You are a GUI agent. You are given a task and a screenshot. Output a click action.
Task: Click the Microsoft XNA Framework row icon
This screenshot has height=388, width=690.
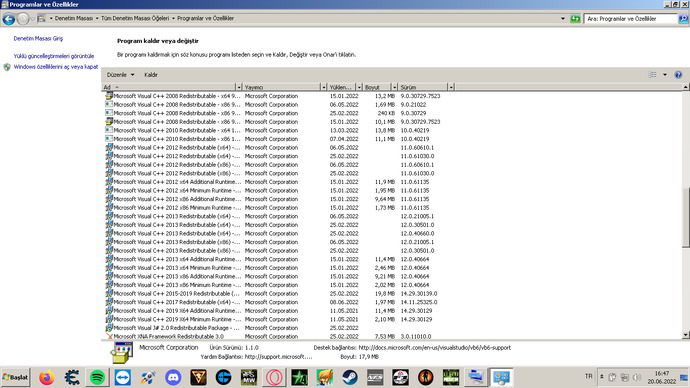(x=109, y=337)
